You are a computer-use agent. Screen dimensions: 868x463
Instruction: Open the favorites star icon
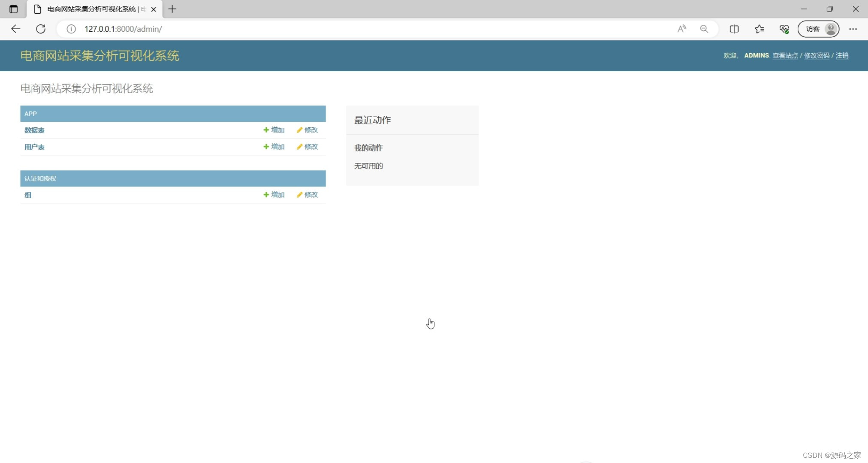(759, 29)
